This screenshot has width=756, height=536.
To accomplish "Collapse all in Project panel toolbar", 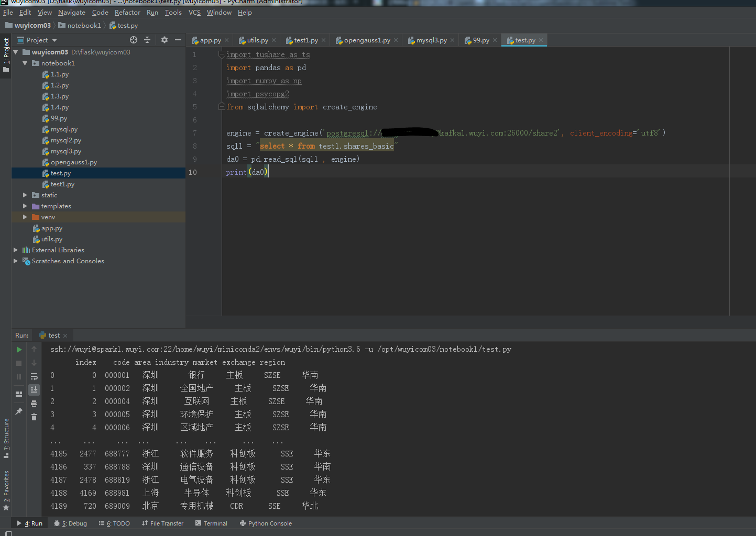I will click(x=147, y=40).
